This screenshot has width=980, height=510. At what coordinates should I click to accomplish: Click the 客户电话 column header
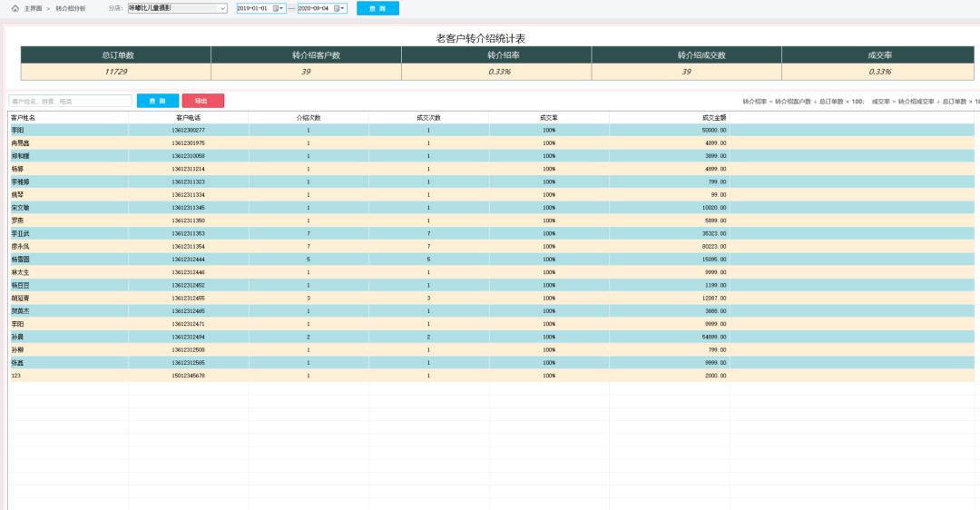coord(188,118)
